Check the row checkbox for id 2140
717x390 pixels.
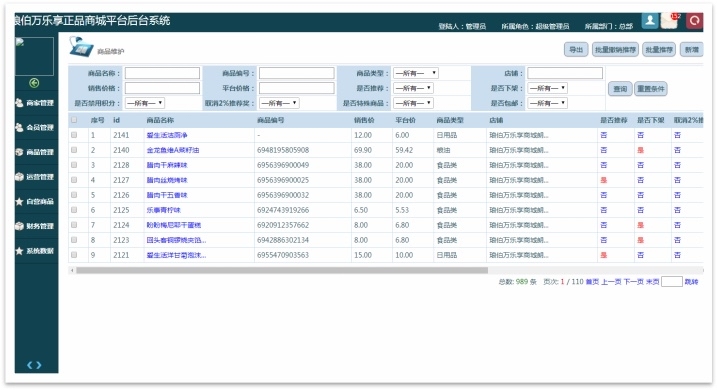point(74,150)
